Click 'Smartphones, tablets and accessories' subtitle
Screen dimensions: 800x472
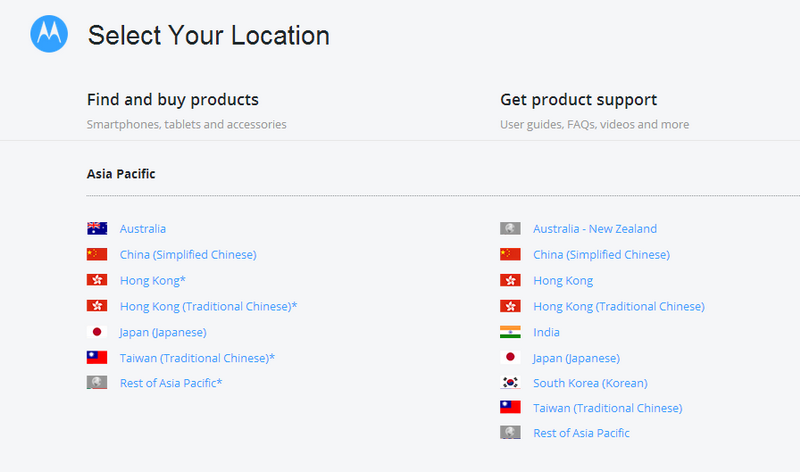click(x=187, y=125)
